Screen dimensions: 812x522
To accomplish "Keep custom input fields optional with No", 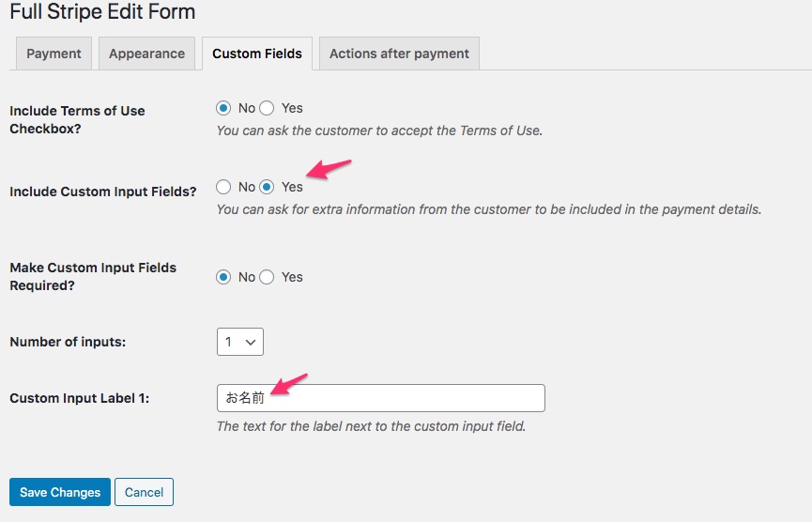I will coord(223,277).
